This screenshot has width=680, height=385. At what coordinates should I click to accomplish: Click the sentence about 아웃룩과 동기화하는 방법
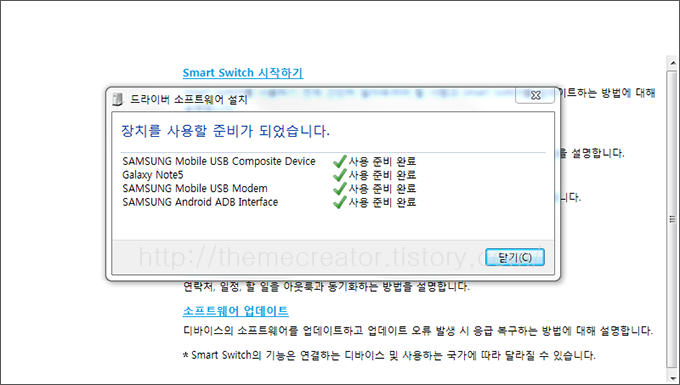pyautogui.click(x=326, y=287)
